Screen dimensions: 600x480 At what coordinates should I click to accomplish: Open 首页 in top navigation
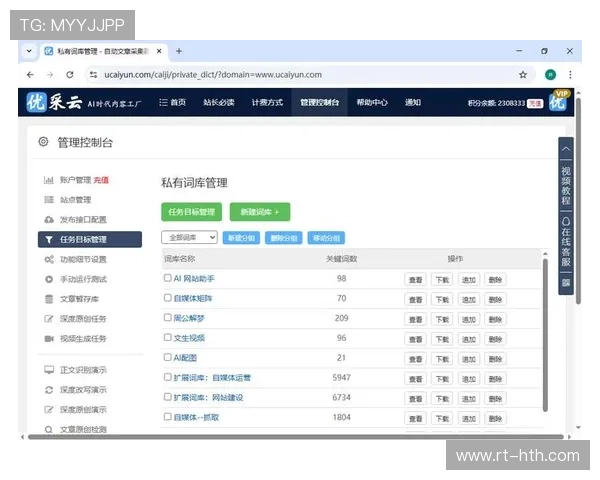pyautogui.click(x=173, y=103)
